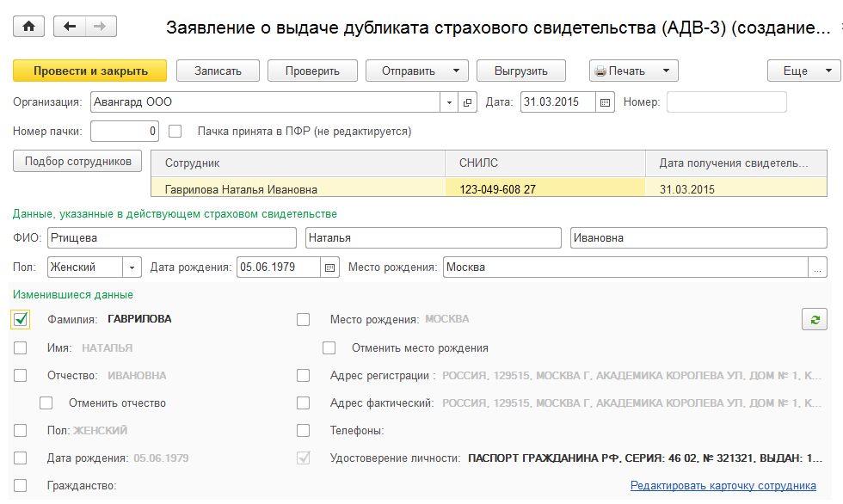Open the Пол dropdown list

[132, 267]
